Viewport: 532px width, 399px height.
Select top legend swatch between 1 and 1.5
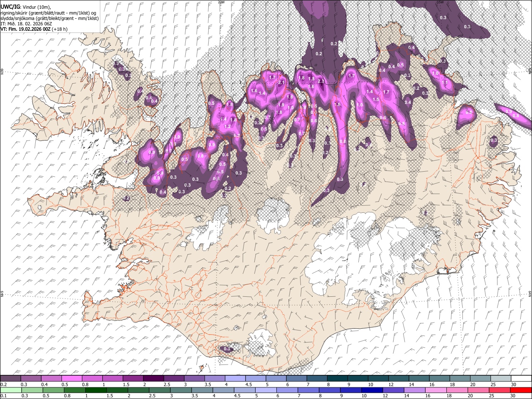click(113, 379)
